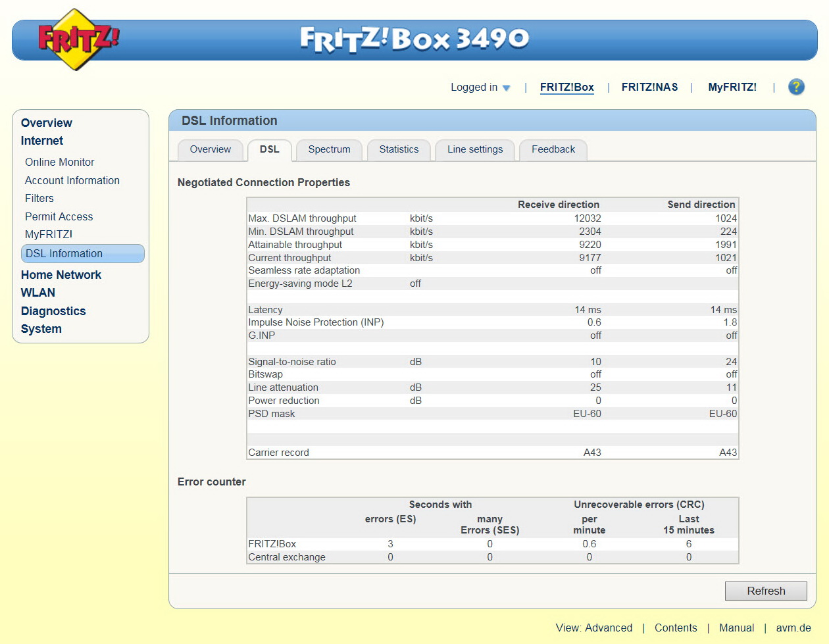Open Online Monitor in the sidebar
The width and height of the screenshot is (829, 644).
pos(59,162)
